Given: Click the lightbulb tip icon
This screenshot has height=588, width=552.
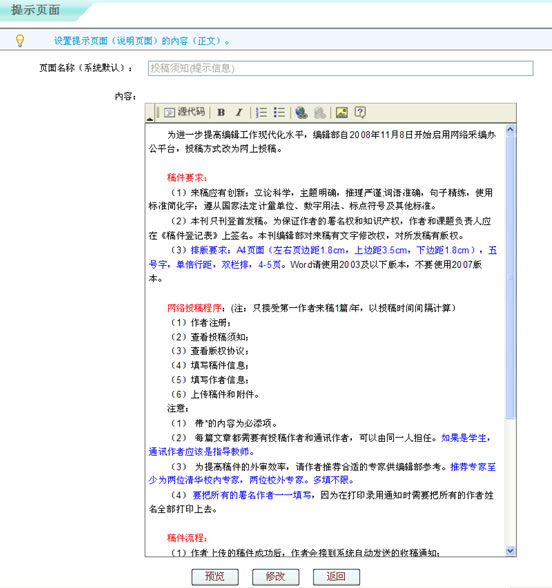Looking at the screenshot, I should click(x=20, y=40).
